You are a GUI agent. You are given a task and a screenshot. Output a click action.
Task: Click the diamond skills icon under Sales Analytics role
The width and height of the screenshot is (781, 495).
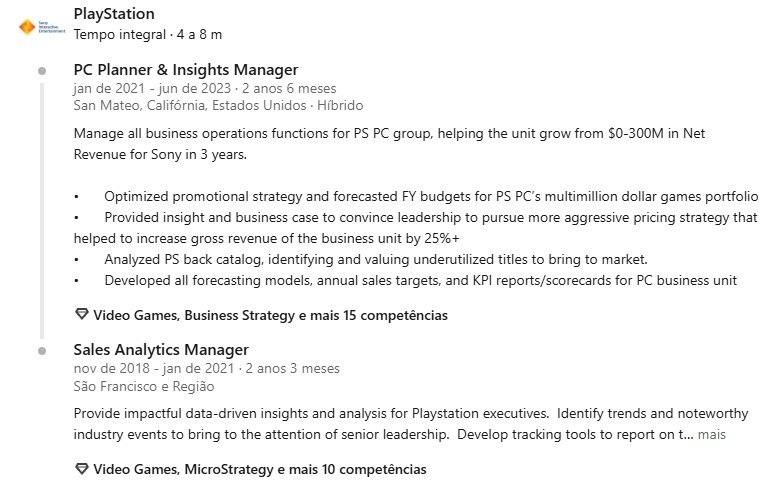(x=82, y=469)
